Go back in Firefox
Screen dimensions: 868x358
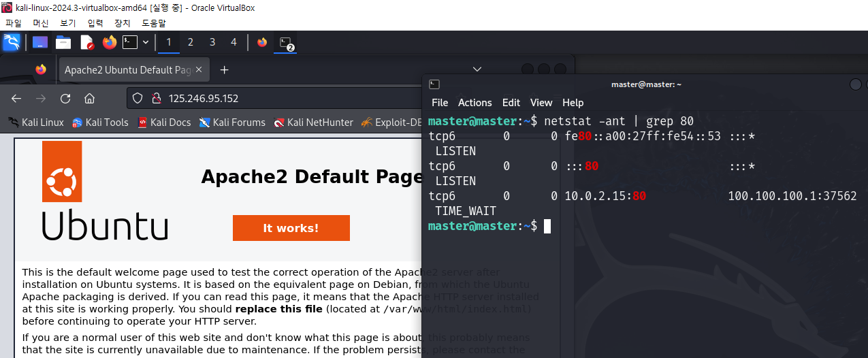16,98
